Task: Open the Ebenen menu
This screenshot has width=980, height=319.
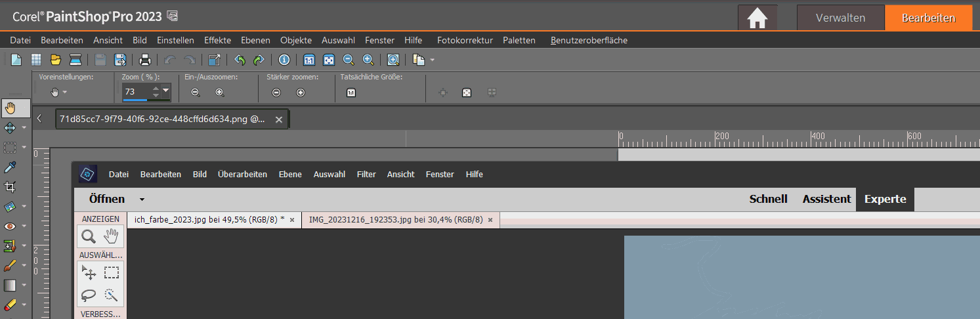Action: click(x=255, y=40)
